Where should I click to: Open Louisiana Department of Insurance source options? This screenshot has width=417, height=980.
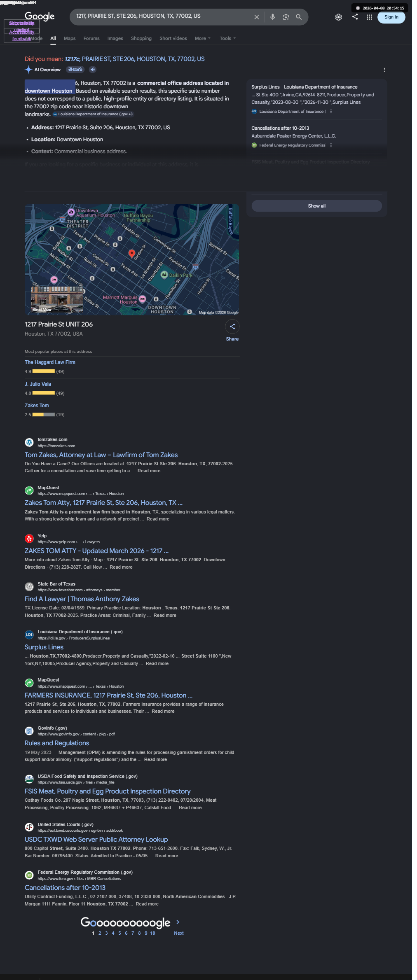331,112
